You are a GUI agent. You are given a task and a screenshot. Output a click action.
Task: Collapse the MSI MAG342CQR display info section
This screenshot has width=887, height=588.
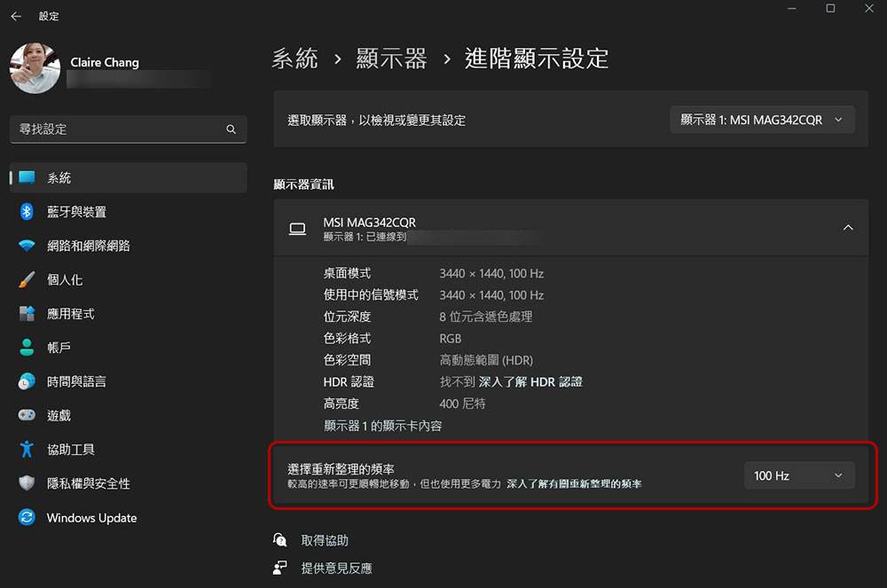coord(847,228)
